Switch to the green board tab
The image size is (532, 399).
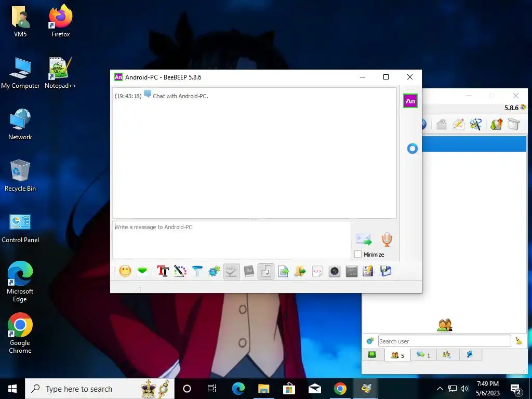pos(372,355)
